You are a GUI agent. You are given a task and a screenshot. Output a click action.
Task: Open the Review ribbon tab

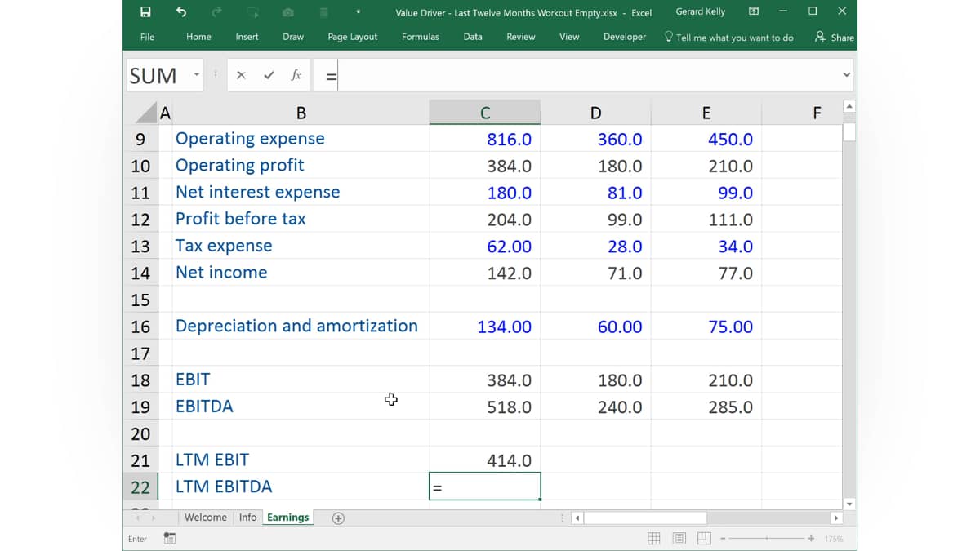[521, 37]
